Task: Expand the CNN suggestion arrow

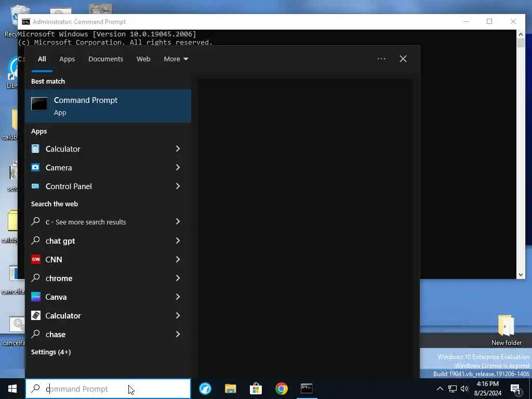Action: (x=178, y=259)
